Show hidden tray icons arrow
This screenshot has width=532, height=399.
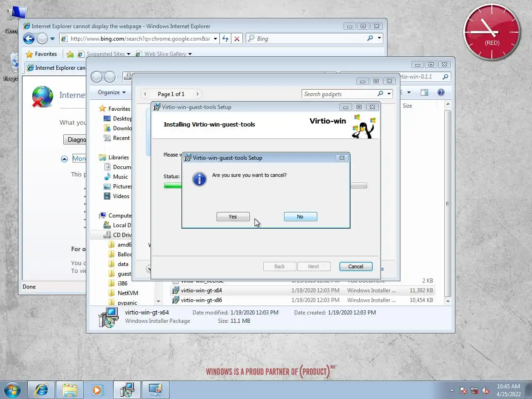pos(452,391)
